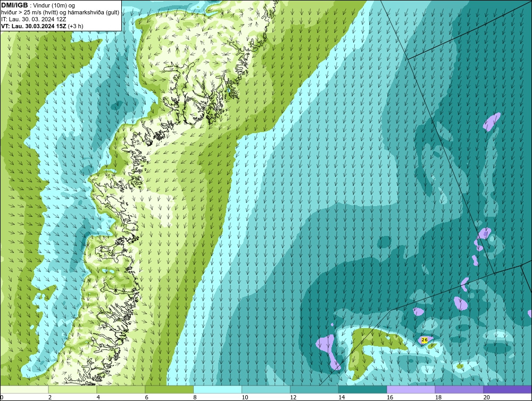This screenshot has height=401, width=532.
Task: Select the above 20 m/s legend color
Action: 508,389
